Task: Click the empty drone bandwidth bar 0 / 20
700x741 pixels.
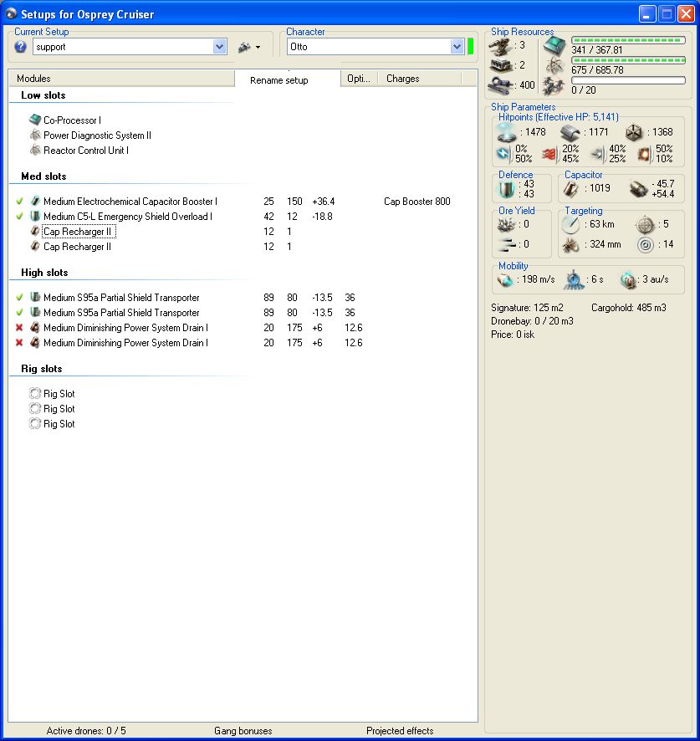Action: [628, 81]
